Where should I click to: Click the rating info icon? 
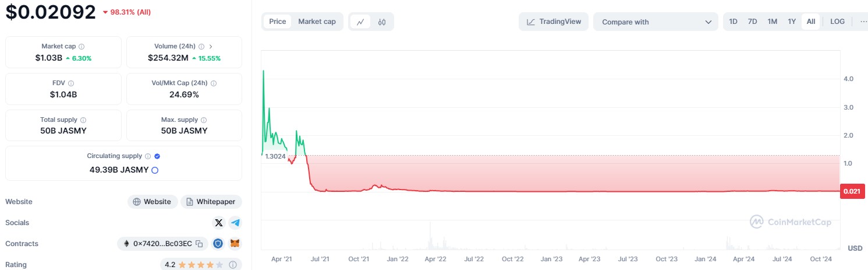(232, 265)
